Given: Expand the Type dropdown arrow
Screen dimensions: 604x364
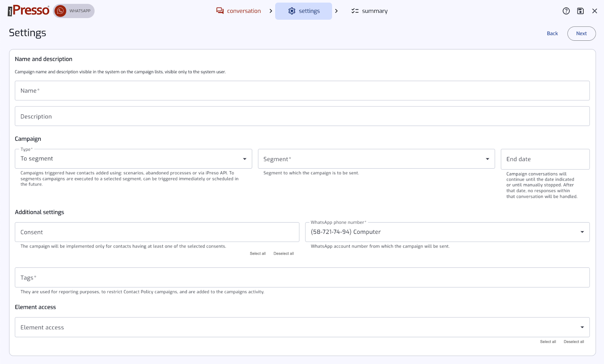Looking at the screenshot, I should [245, 159].
